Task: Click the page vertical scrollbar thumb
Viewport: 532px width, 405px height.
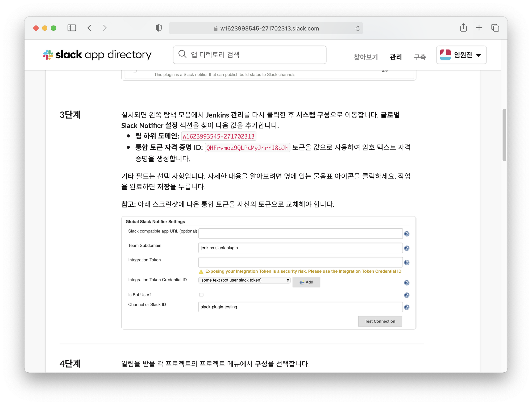Action: point(504,135)
